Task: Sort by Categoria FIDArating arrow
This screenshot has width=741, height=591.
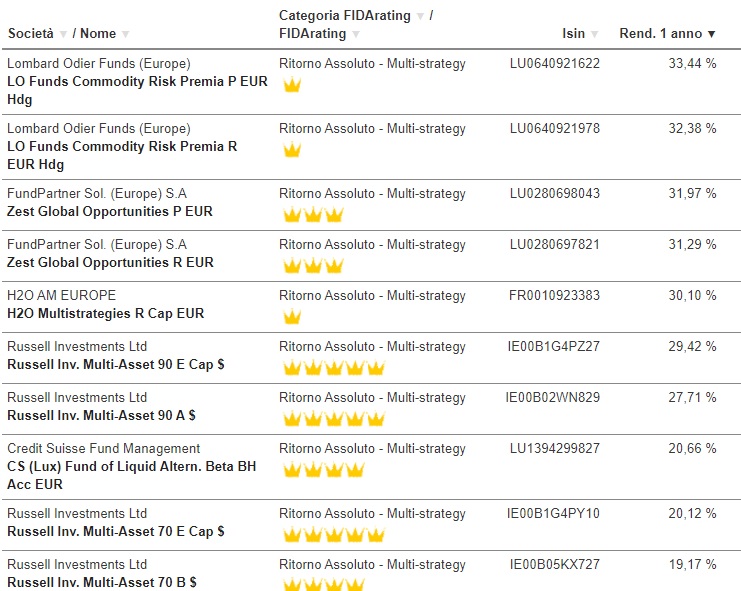Action: [x=420, y=17]
